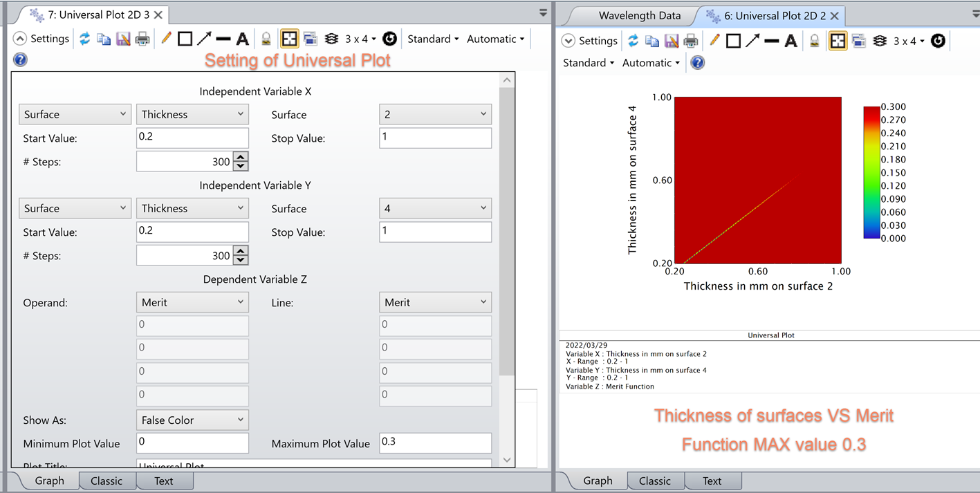The image size is (980, 493).
Task: Open help in Universal Plot 2D 3 window
Action: tap(20, 59)
